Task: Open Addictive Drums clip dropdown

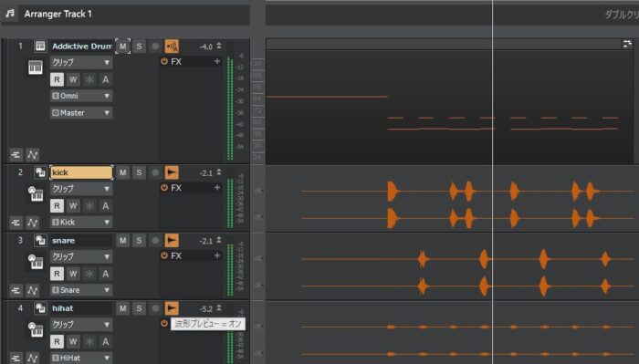Action: [x=81, y=62]
